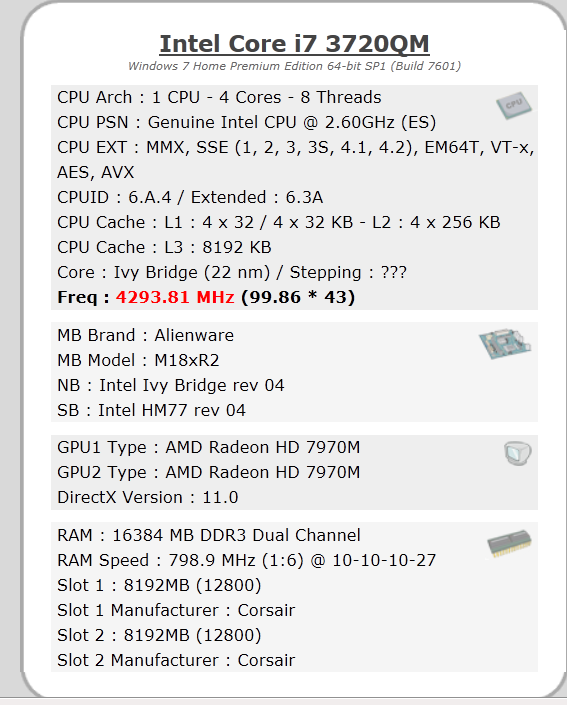Screen dimensions: 567x705
Task: Click the GPU1 Type Radeon HD 7970M line
Action: 208,447
